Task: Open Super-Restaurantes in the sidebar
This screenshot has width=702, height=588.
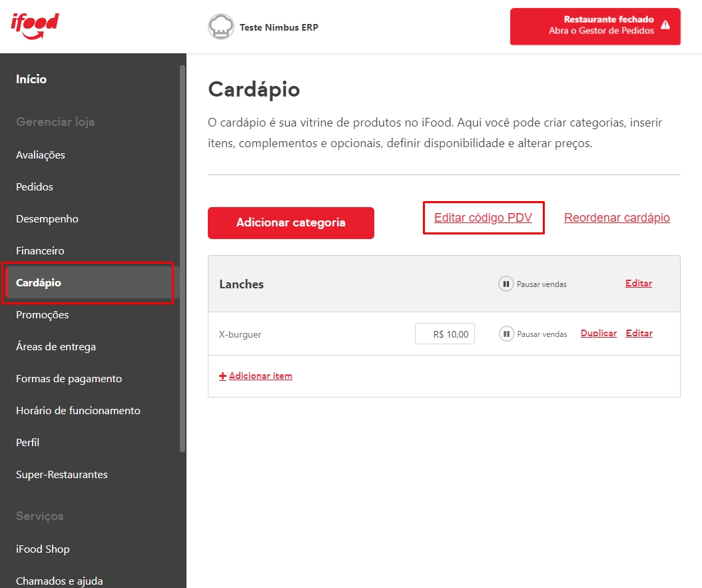Action: 62,474
